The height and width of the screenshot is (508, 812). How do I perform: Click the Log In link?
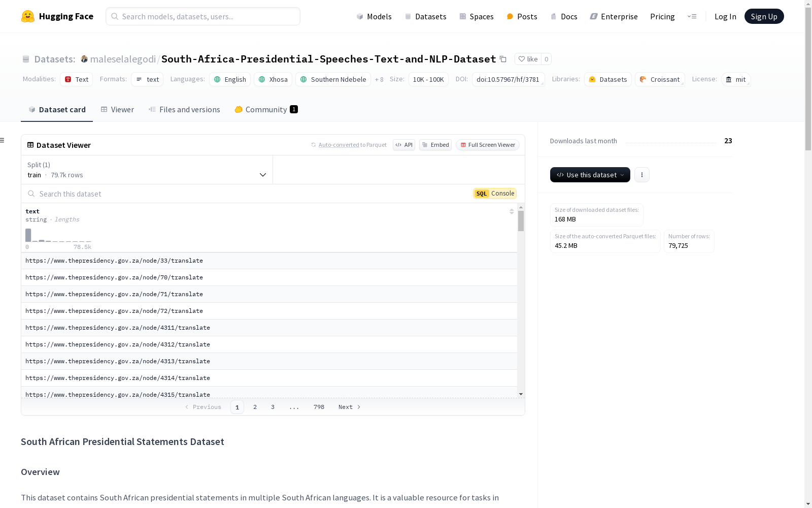[x=725, y=16]
